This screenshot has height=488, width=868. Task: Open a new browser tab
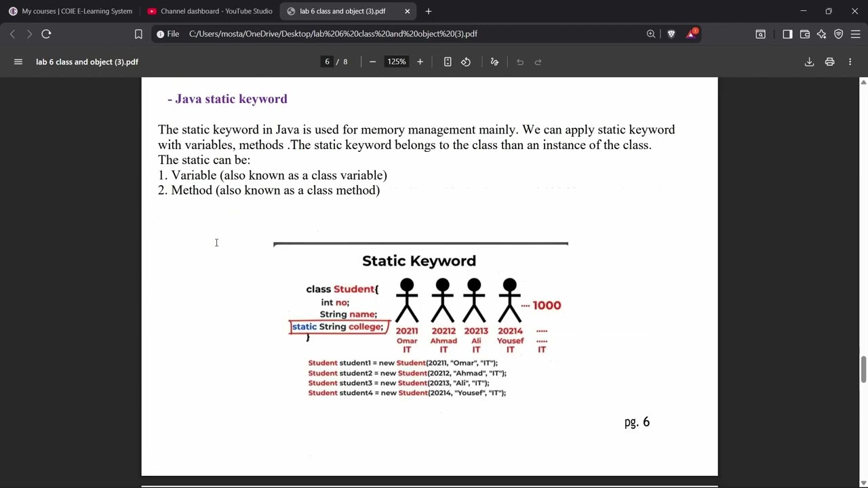click(x=429, y=11)
